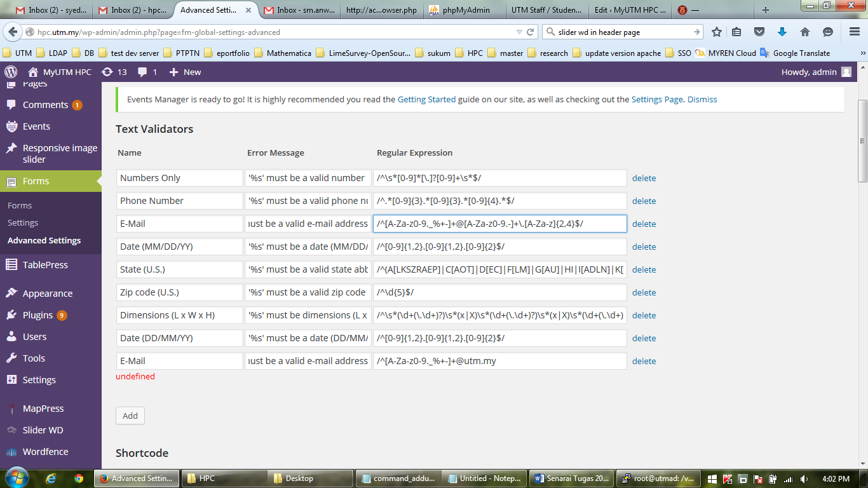Open Firefox hamburger menu icon
Screen dimensions: 868x488
pos(854,32)
